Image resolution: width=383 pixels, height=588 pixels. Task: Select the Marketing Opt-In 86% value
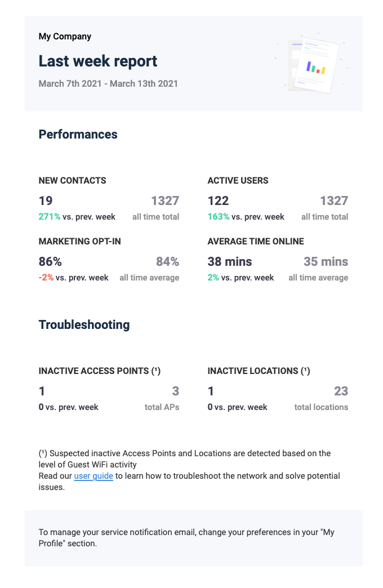(x=50, y=261)
